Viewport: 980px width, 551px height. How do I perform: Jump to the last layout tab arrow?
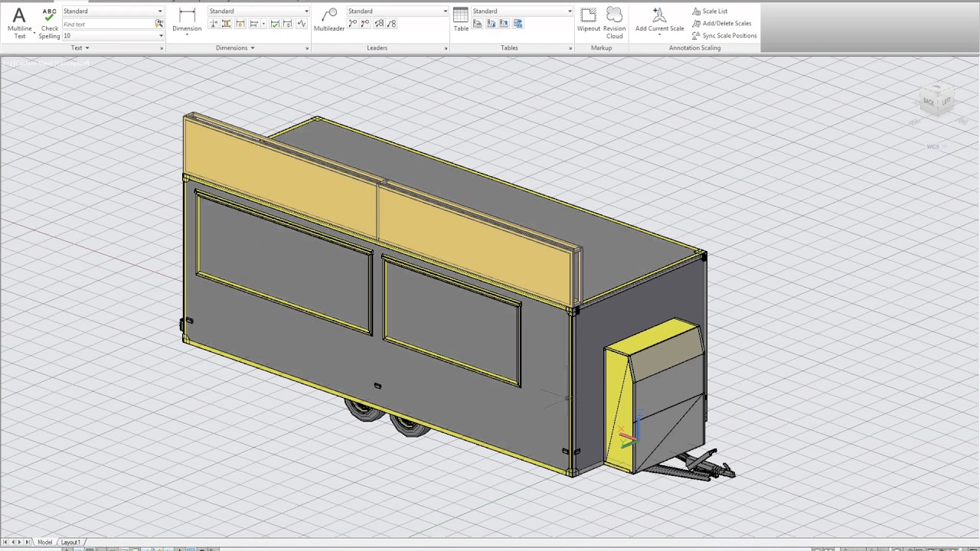pyautogui.click(x=28, y=542)
